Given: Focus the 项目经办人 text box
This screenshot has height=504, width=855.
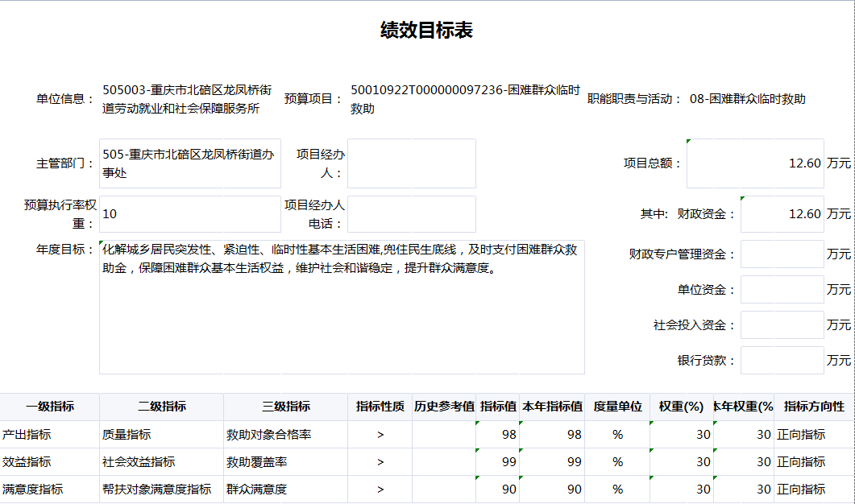Looking at the screenshot, I should tap(411, 163).
